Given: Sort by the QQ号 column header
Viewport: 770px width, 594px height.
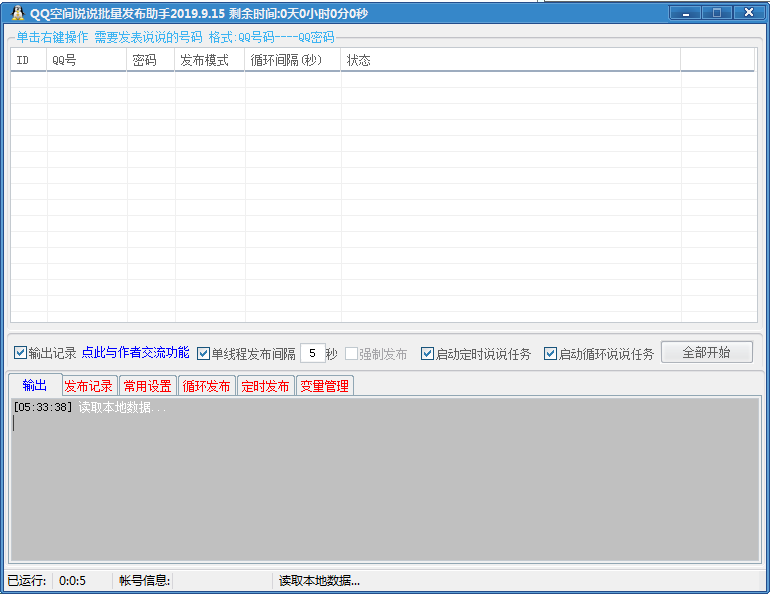Looking at the screenshot, I should coord(86,60).
